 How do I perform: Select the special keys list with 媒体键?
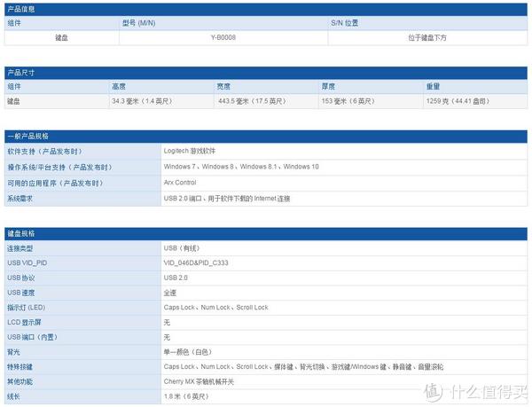pyautogui.click(x=303, y=366)
